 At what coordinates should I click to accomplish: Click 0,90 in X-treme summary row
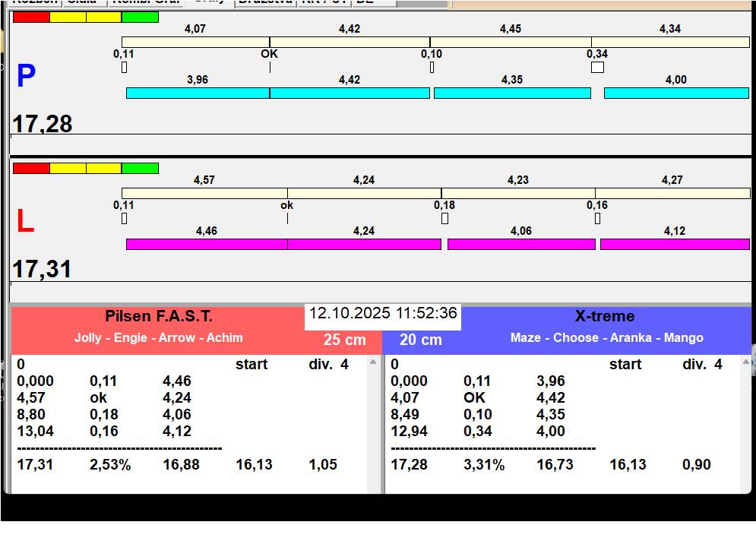coord(697,465)
